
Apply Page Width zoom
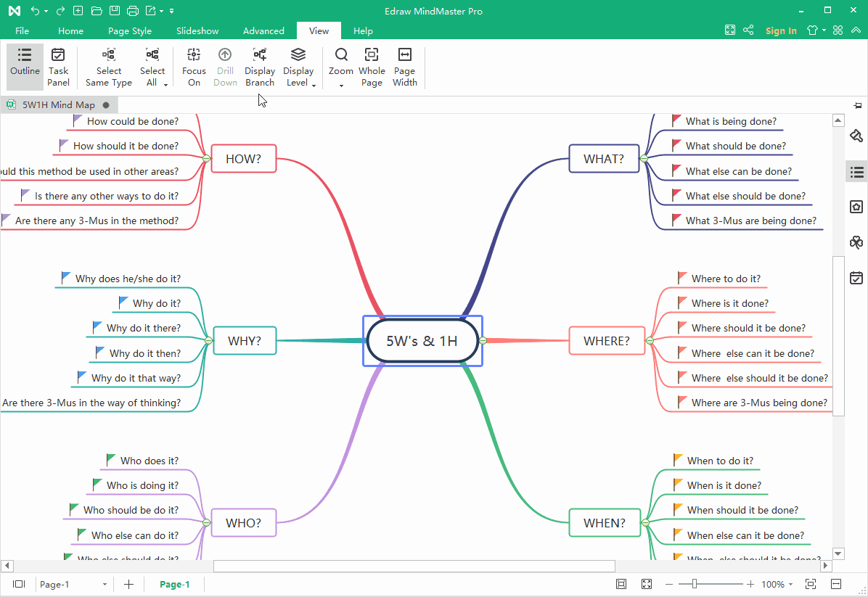(x=404, y=64)
